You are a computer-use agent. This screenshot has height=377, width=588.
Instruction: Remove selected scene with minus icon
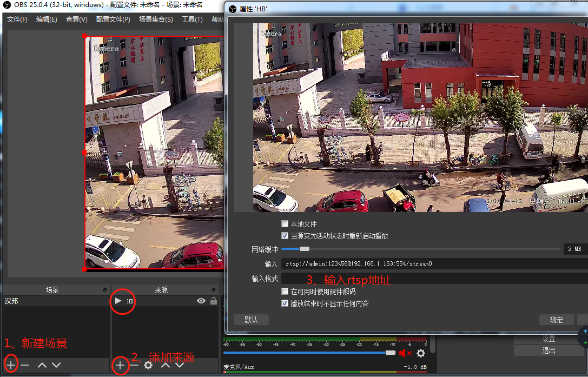(x=25, y=365)
